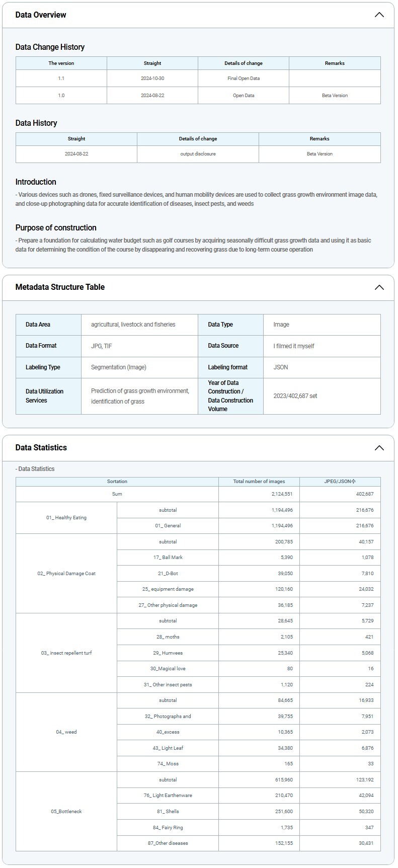Select the 17_ Ball Mark row label

168,558
